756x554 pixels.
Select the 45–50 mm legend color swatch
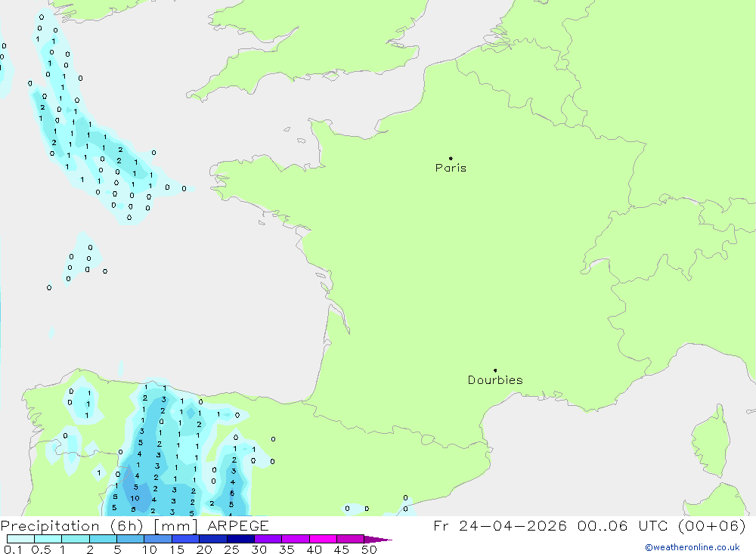tap(351, 539)
